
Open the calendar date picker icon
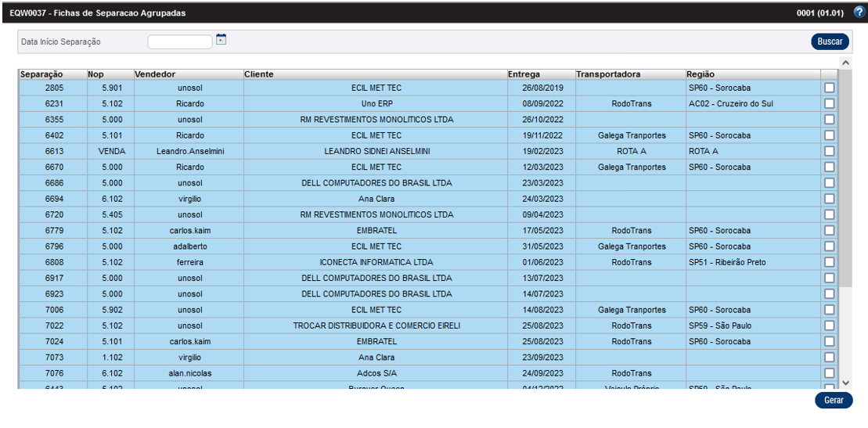[221, 39]
